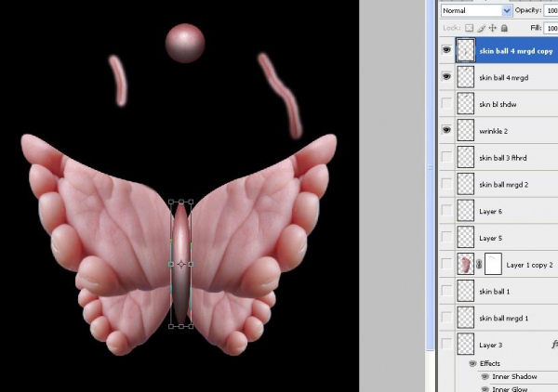
Task: Select layer name skn bl shdw
Action: tap(498, 104)
